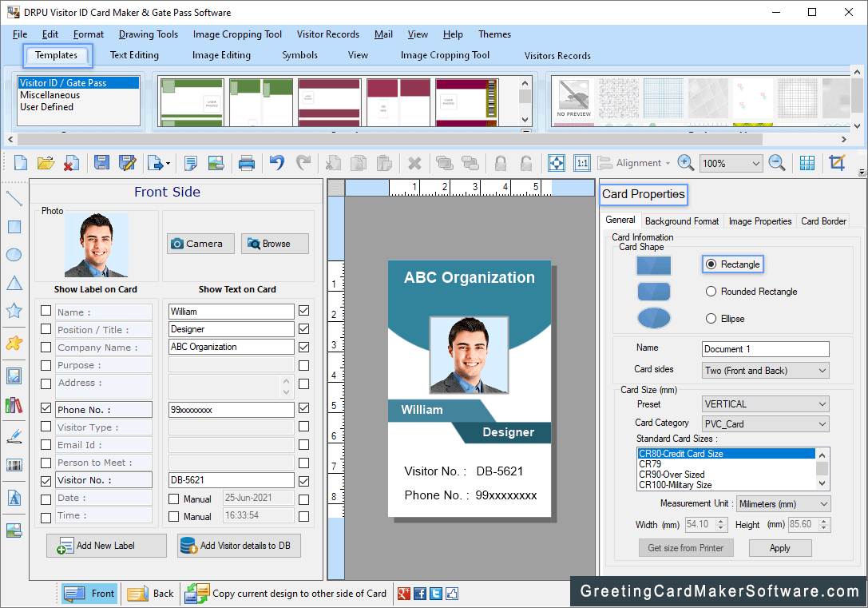Uncheck the Phone No. label checkbox
Image resolution: width=868 pixels, height=608 pixels.
(46, 408)
